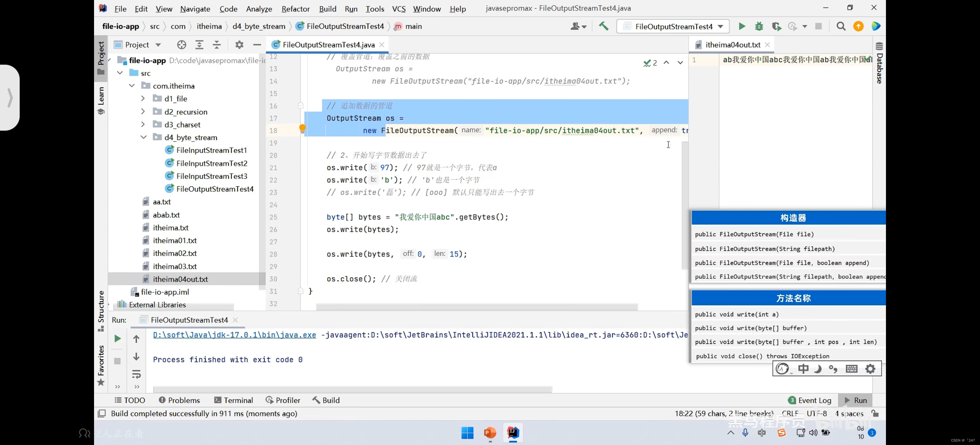The width and height of the screenshot is (980, 445).
Task: Open the Profiler tool window
Action: (x=283, y=400)
